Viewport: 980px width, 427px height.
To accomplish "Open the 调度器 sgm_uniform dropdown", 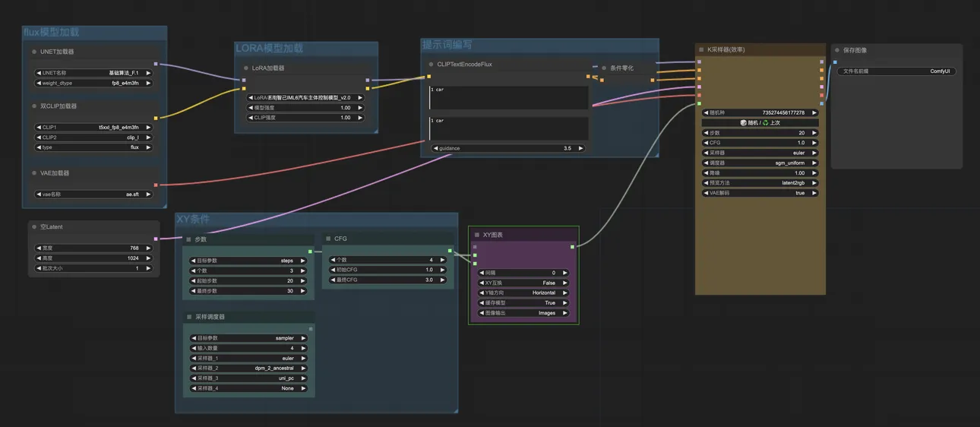I will point(760,163).
